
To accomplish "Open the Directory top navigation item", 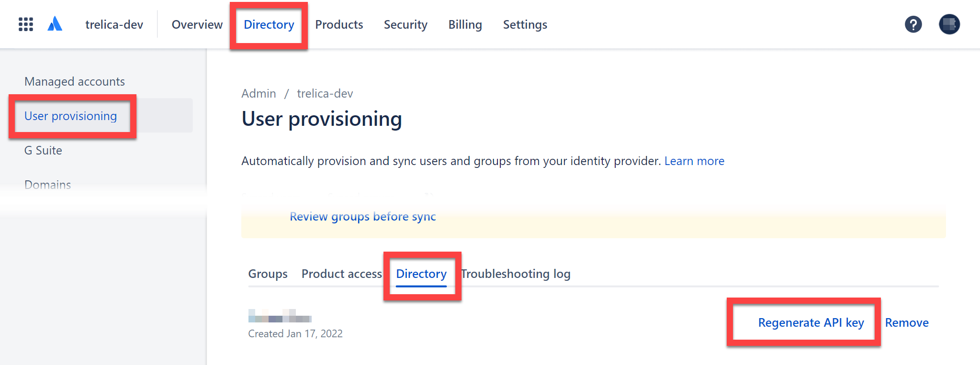I will 269,24.
